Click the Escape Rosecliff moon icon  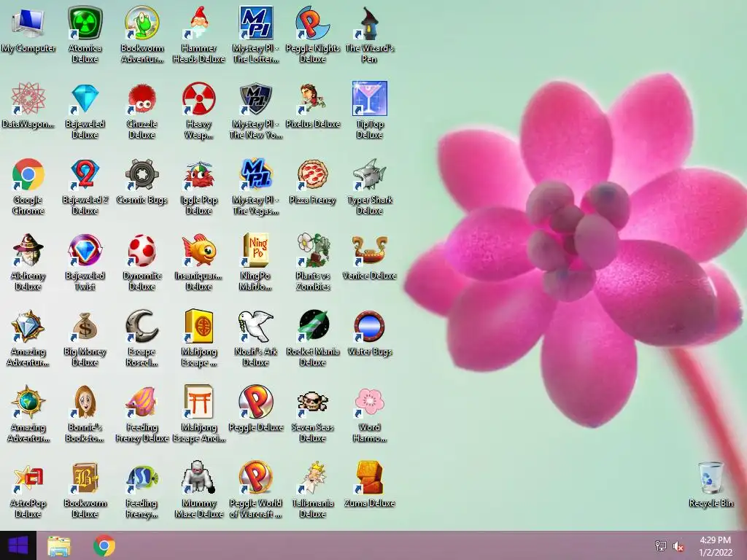coord(142,326)
